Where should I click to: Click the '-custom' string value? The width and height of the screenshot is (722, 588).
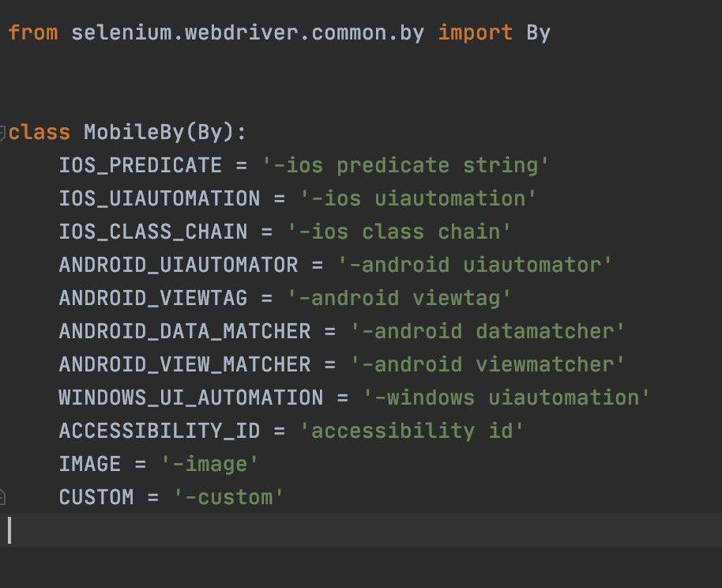(x=228, y=497)
